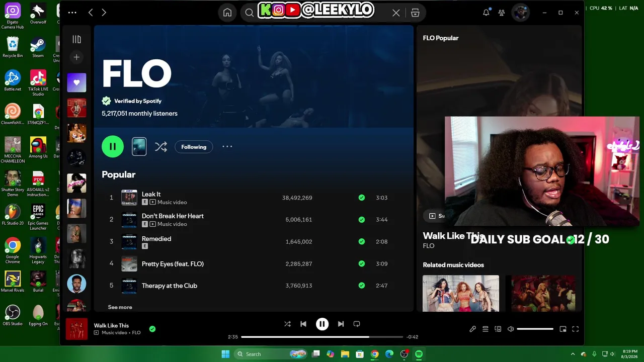Play Leak It from the Popular list
Viewport: 644px width, 362px height.
pyautogui.click(x=151, y=194)
